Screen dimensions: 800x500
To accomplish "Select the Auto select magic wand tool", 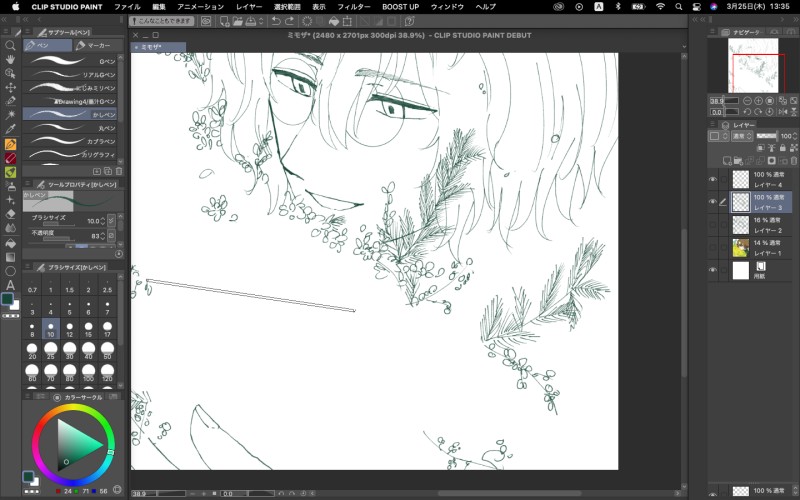I will pos(10,114).
